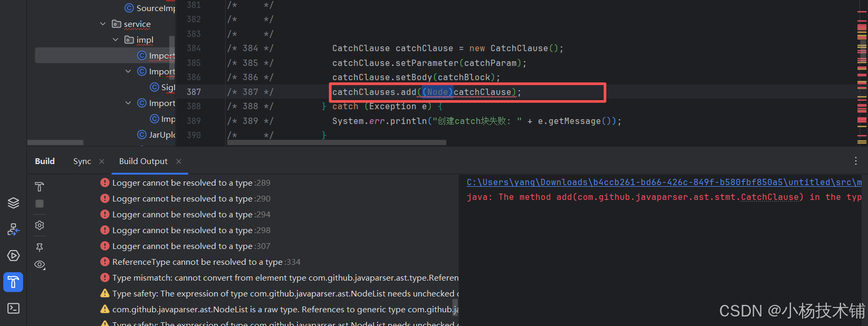This screenshot has width=868, height=326.
Task: Collapse the service folder in project tree
Action: pos(103,24)
